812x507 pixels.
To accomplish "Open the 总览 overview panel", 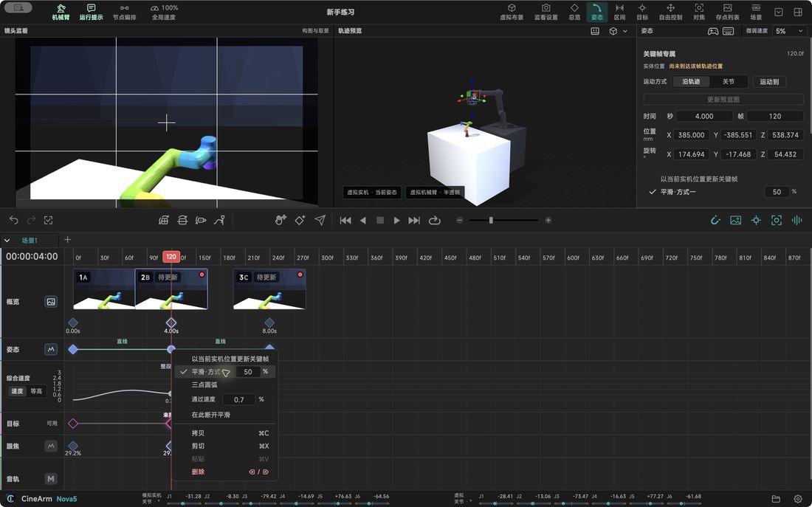I will 574,12.
